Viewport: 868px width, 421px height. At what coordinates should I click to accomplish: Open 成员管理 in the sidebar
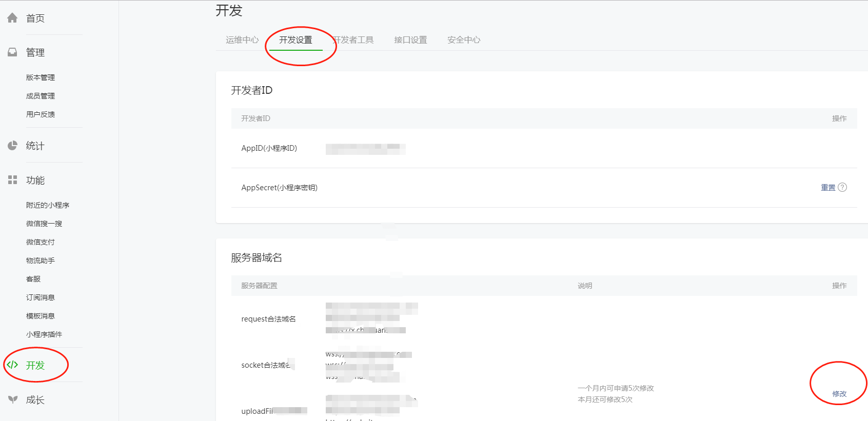click(41, 96)
